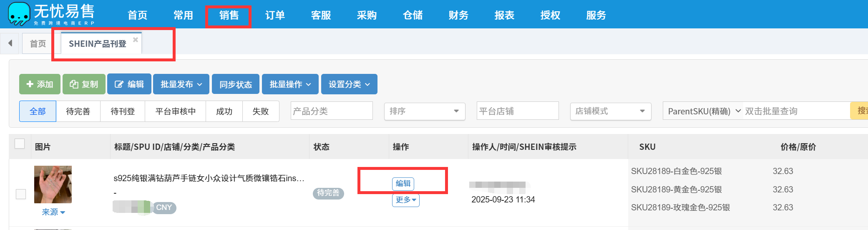Click the 复制 copy button
The image size is (868, 230).
pos(84,84)
